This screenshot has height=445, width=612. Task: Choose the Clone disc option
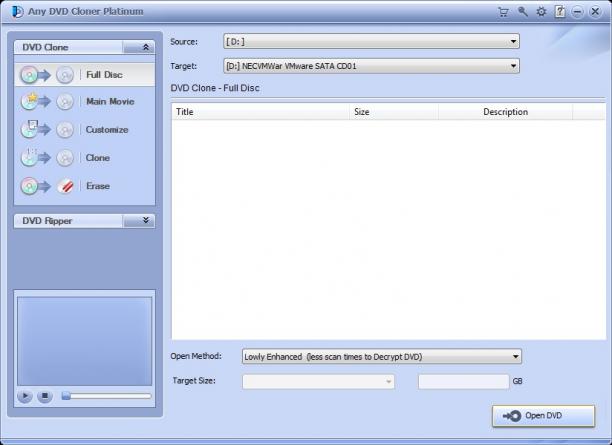tap(85, 158)
